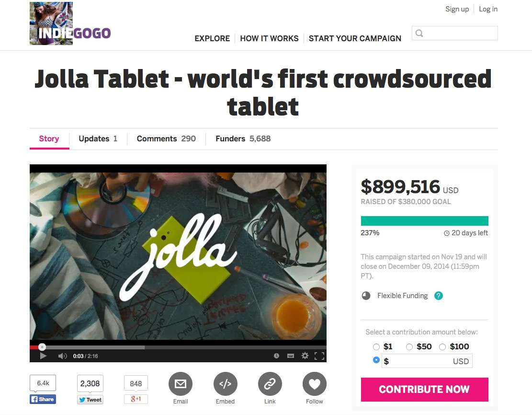
Task: Enter fullscreen mode in video player
Action: [319, 356]
